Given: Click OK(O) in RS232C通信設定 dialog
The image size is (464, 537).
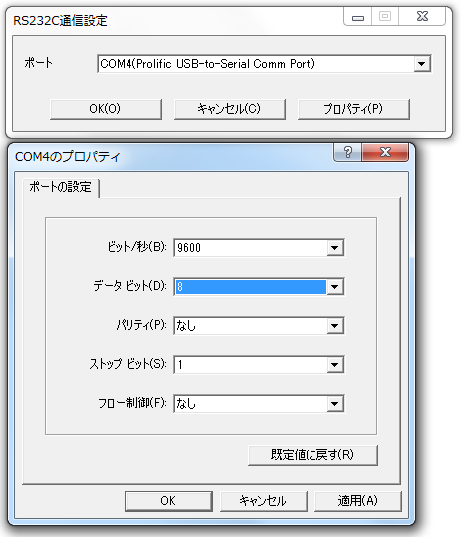Looking at the screenshot, I should (x=105, y=109).
